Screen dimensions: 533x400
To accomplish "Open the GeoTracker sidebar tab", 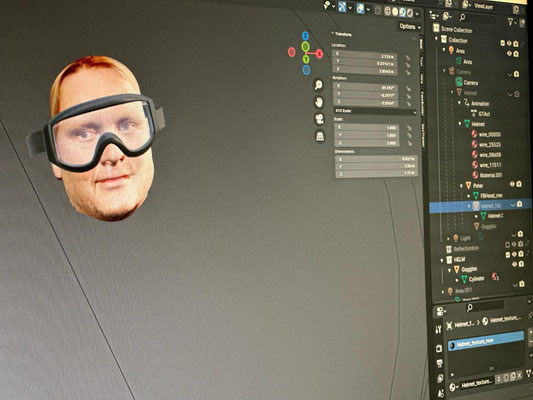I will point(423,135).
